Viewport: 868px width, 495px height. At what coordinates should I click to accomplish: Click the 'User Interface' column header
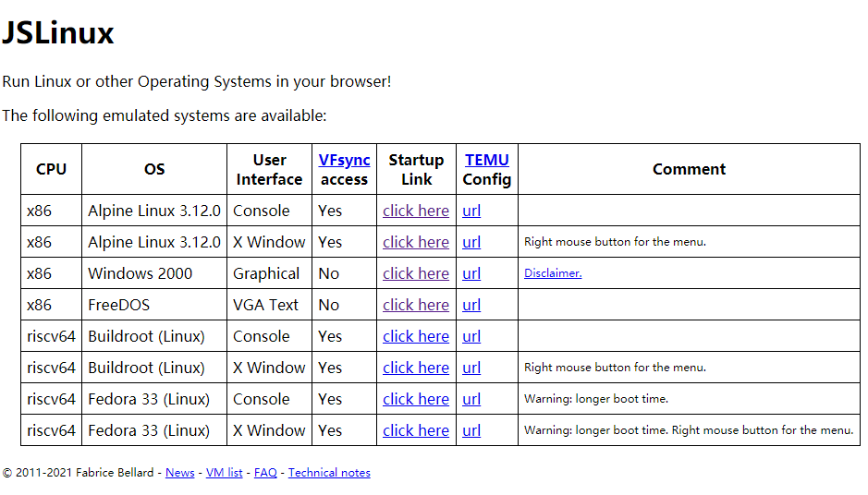tap(270, 170)
